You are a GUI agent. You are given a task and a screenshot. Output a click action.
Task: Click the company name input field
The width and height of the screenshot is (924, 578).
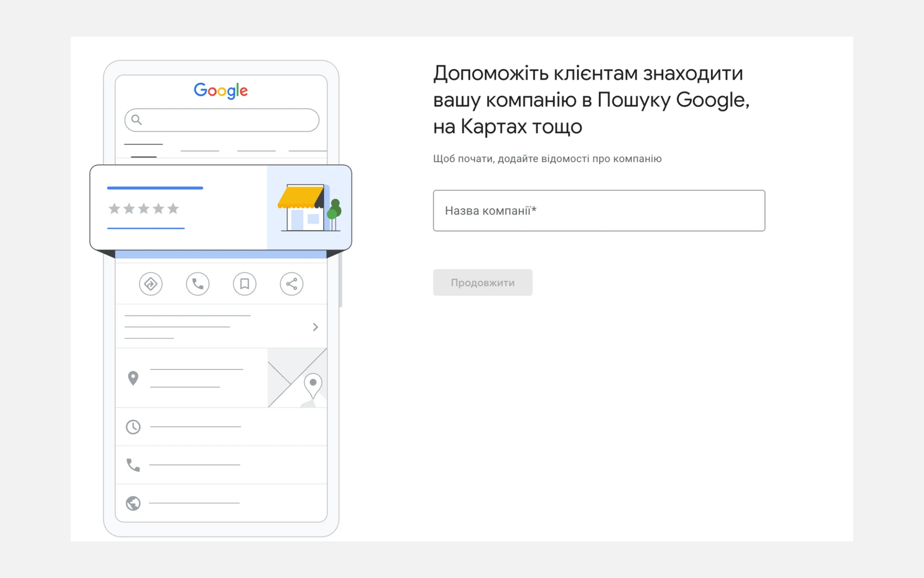tap(599, 210)
